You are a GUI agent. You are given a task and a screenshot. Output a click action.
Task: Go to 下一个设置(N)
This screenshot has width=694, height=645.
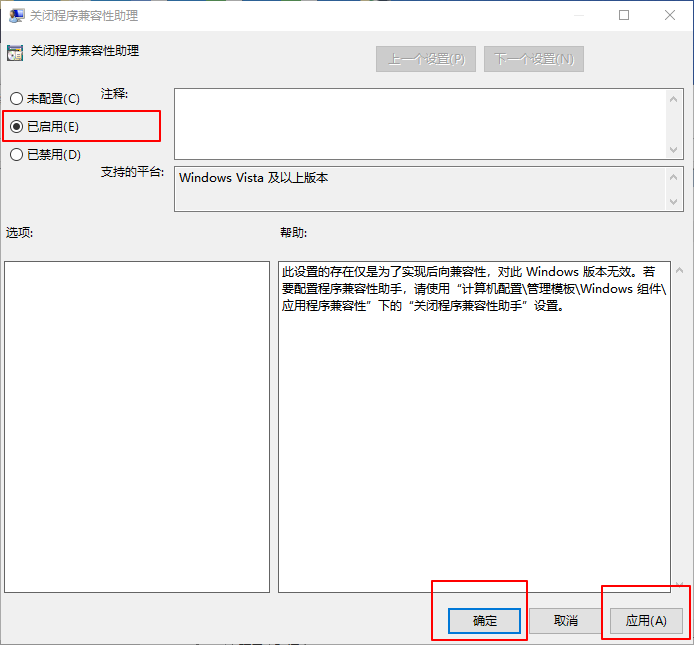click(x=533, y=59)
